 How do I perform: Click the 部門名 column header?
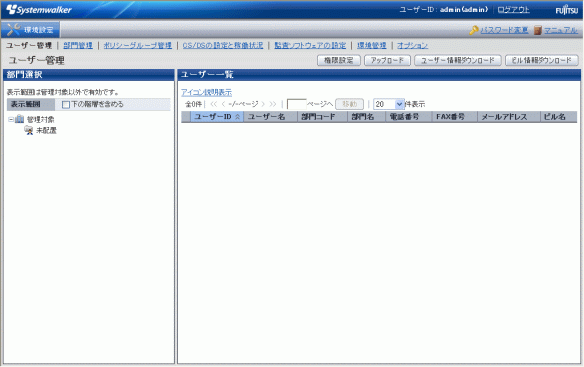point(366,117)
